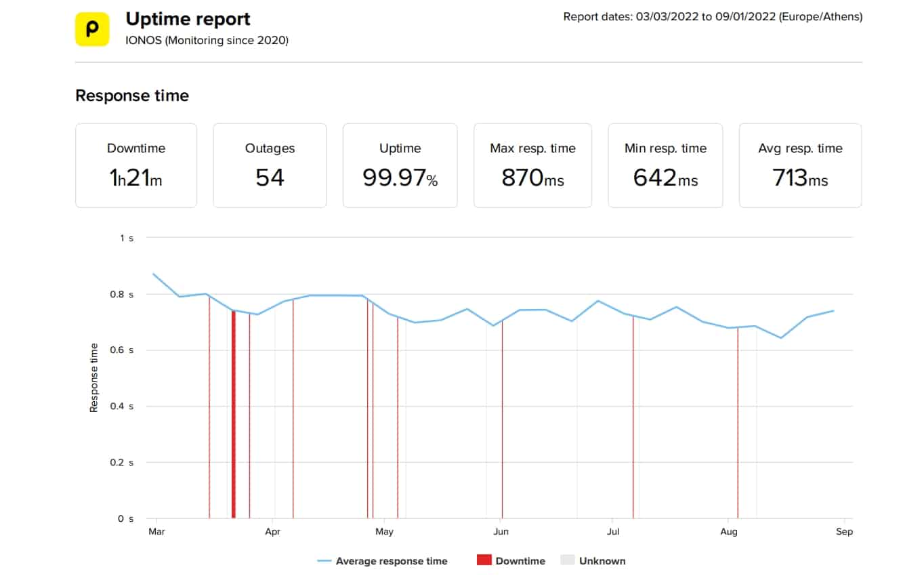Click the Mar x-axis label
The image size is (924, 576).
156,532
